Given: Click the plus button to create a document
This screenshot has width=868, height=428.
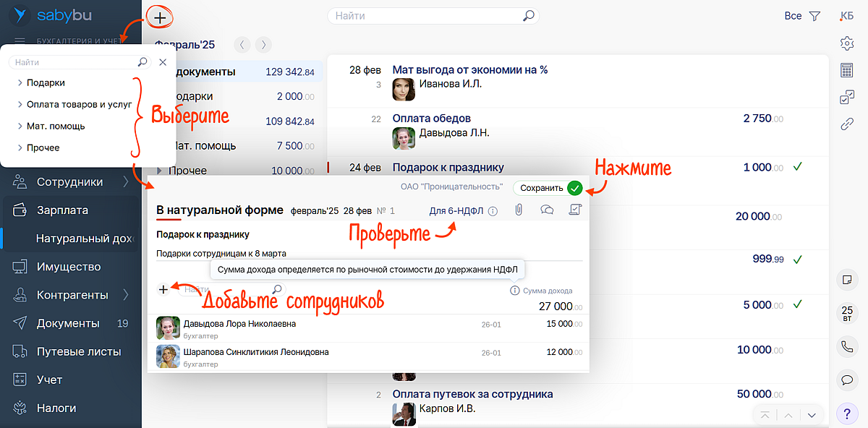Looking at the screenshot, I should point(160,16).
